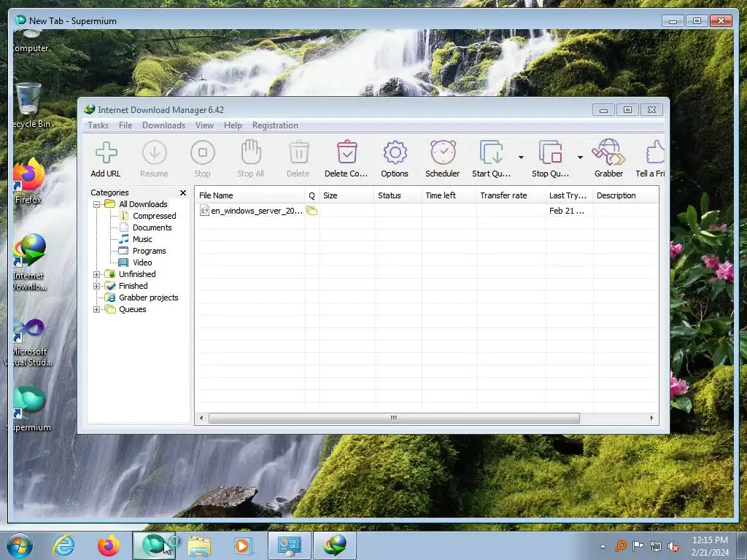Select the Finished category label
The image size is (747, 560).
tap(133, 286)
